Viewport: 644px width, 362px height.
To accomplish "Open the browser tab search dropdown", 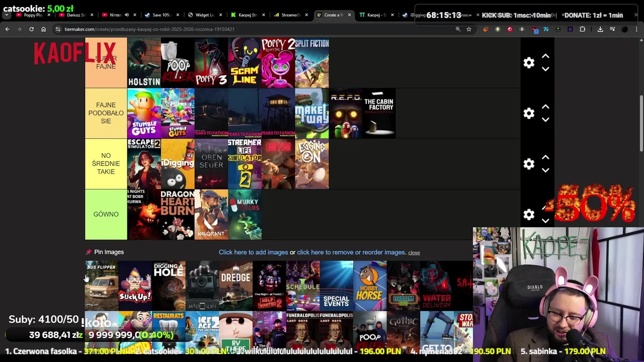I will (7, 15).
